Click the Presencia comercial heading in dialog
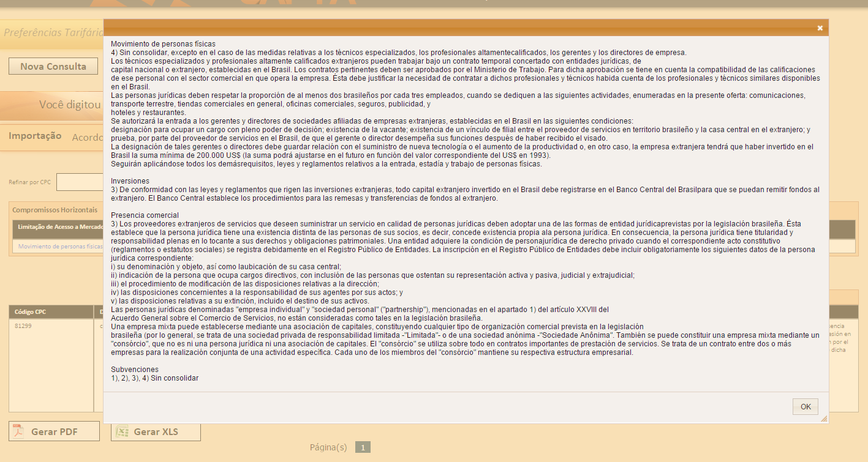Viewport: 868px width, 462px height. [x=145, y=215]
